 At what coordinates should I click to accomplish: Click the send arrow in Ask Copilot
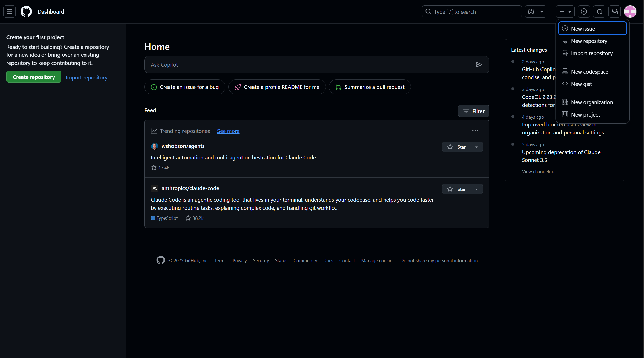(479, 65)
